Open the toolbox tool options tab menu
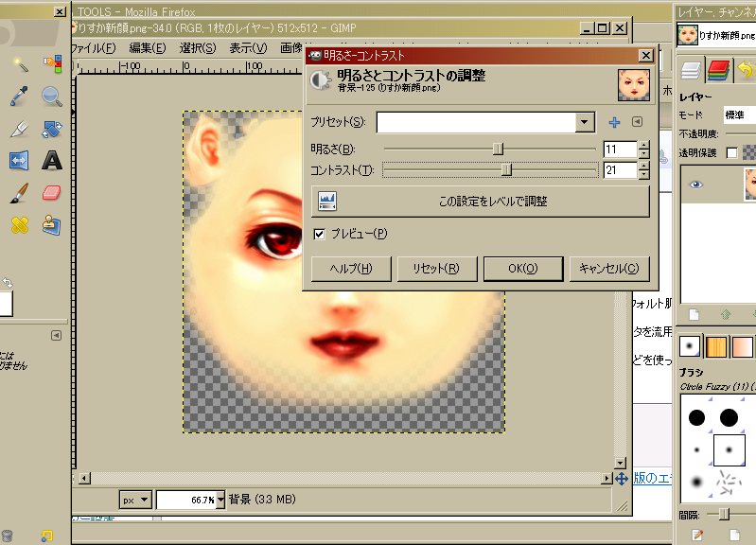 point(57,335)
